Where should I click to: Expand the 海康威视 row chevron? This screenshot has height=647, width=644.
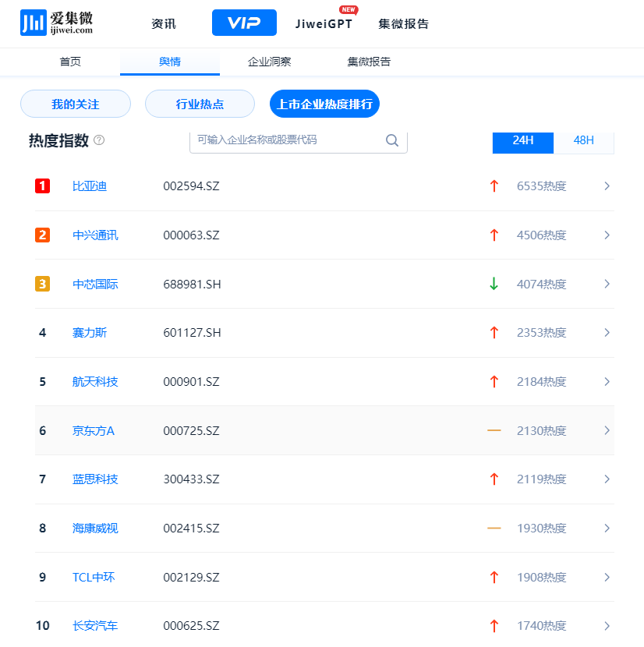607,529
